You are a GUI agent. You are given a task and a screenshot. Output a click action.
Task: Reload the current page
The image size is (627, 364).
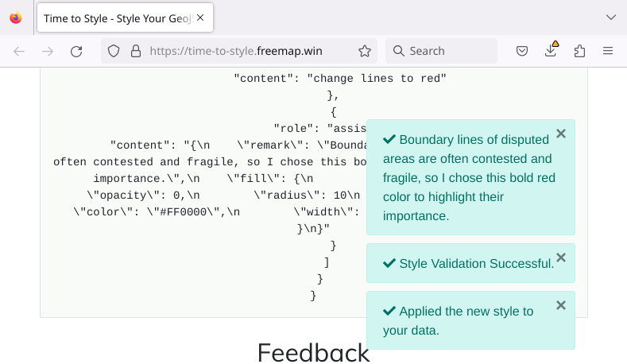point(76,51)
